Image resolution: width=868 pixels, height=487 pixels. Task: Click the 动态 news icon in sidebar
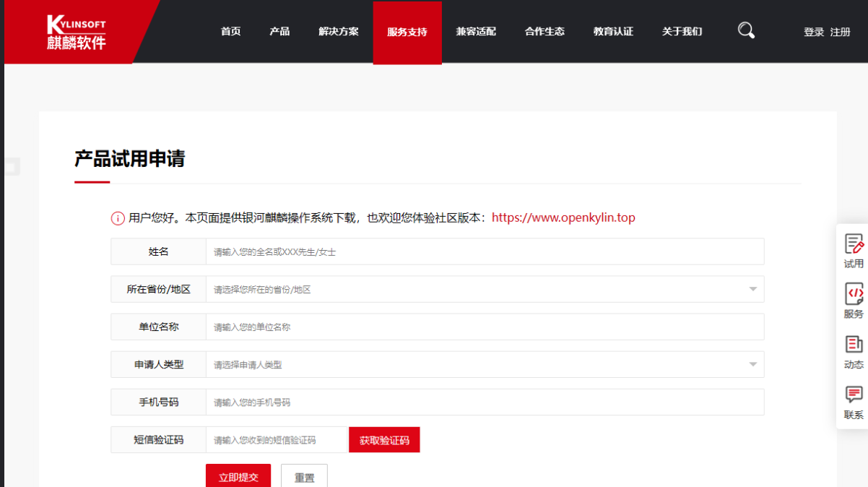(854, 345)
